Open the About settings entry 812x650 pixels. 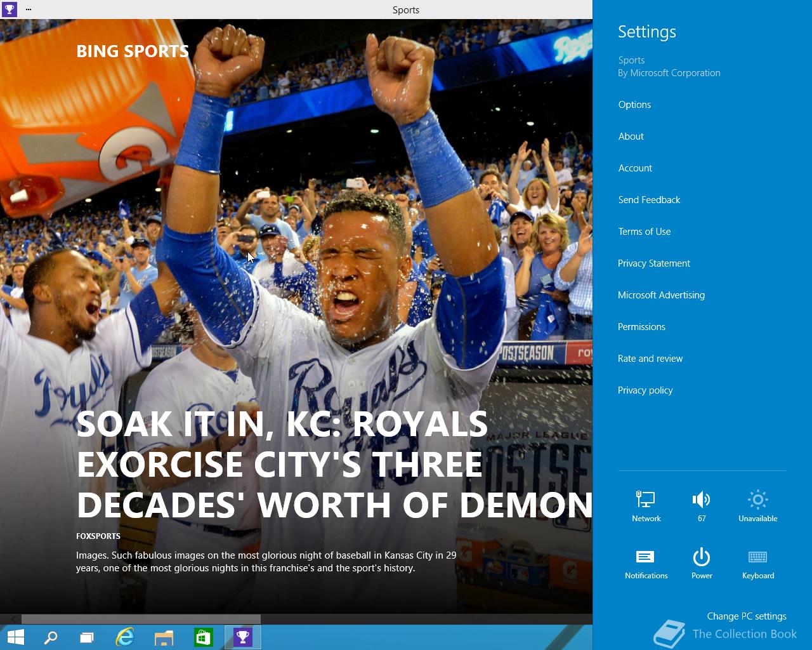(x=631, y=136)
